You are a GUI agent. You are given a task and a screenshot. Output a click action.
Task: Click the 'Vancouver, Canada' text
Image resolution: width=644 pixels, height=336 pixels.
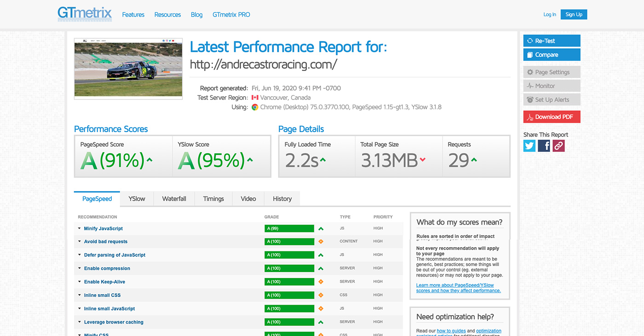(285, 98)
